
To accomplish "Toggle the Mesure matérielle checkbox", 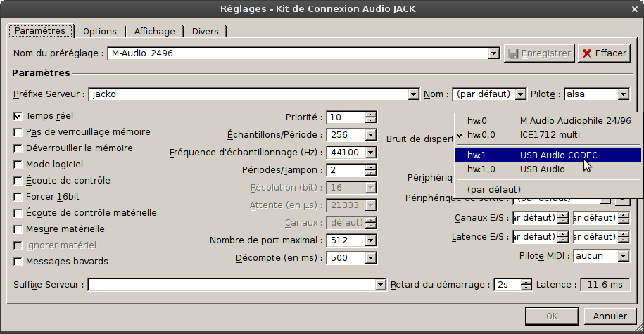I will click(18, 229).
